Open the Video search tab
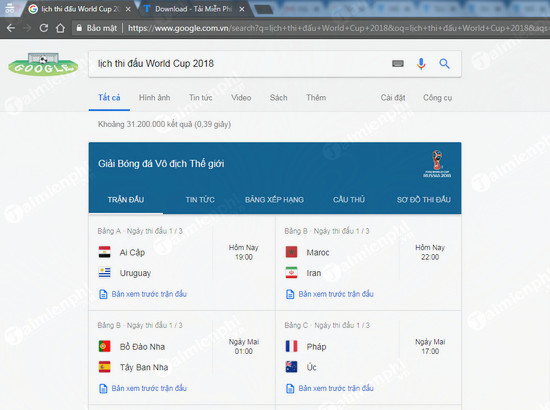The height and width of the screenshot is (410, 550). [x=241, y=98]
